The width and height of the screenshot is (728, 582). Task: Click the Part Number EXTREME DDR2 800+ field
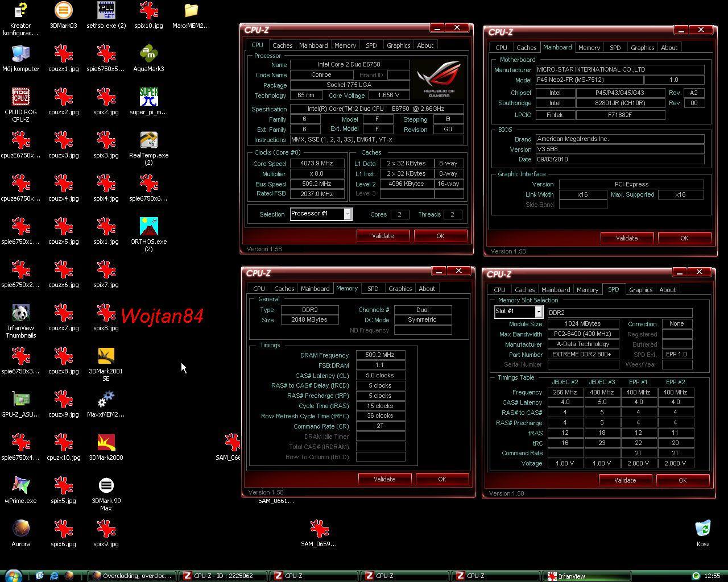tap(583, 354)
